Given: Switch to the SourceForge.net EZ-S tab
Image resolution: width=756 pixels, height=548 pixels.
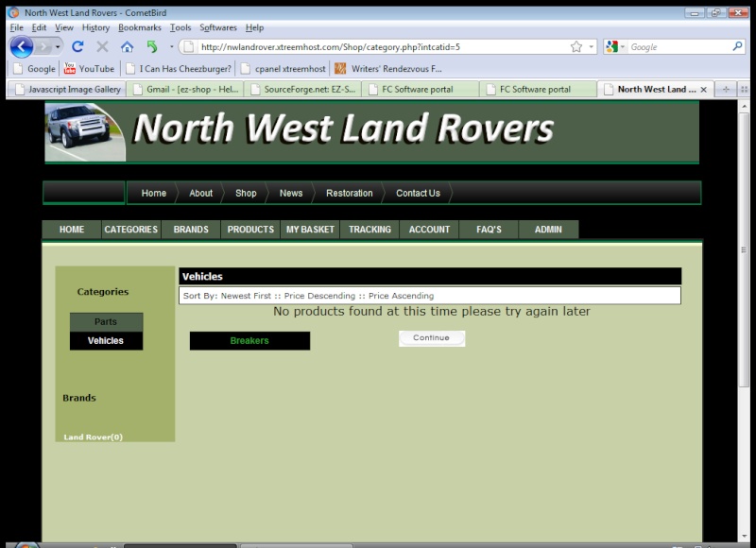Looking at the screenshot, I should click(x=303, y=89).
